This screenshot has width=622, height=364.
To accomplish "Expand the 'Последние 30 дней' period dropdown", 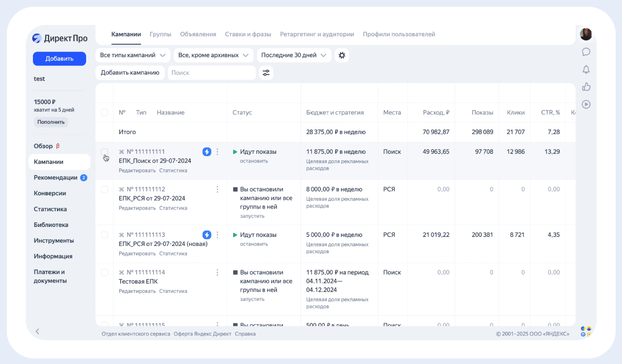I will coord(293,55).
